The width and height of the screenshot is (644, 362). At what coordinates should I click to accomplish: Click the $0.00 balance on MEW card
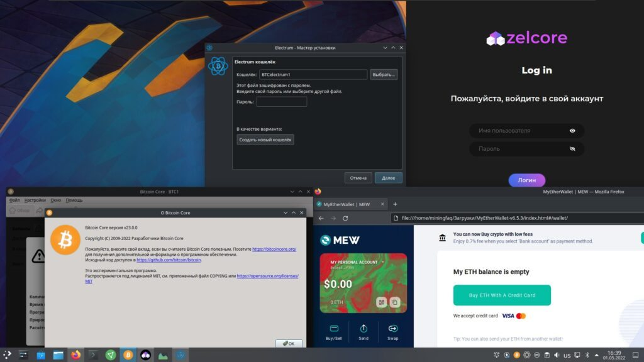[338, 284]
